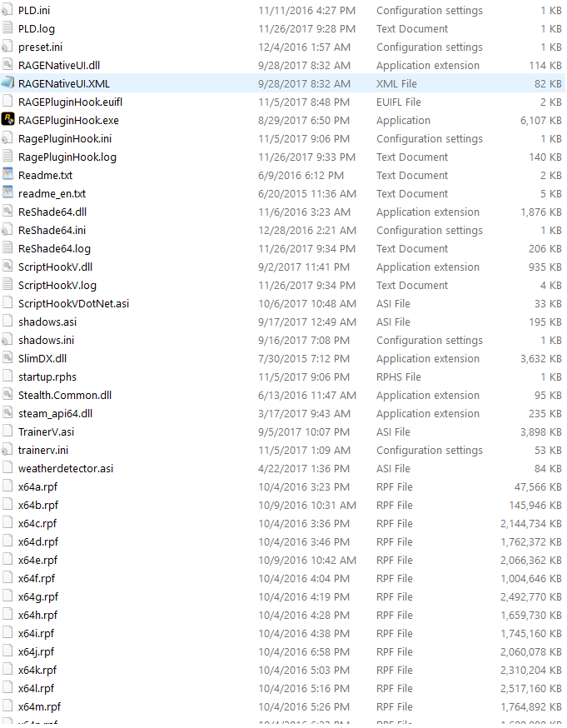Screen dimensions: 567x728
Task: Click the Stealth.Common.dll file icon
Action: tap(7, 395)
